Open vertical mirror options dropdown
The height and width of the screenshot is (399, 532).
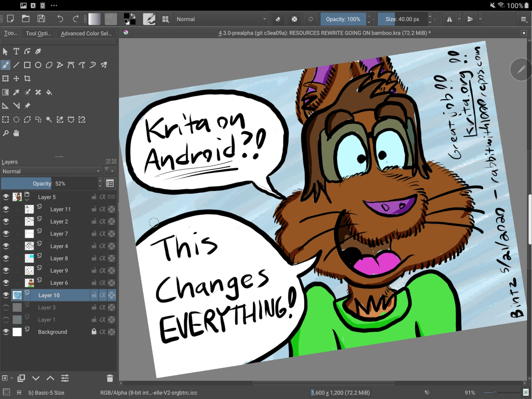tap(480, 19)
